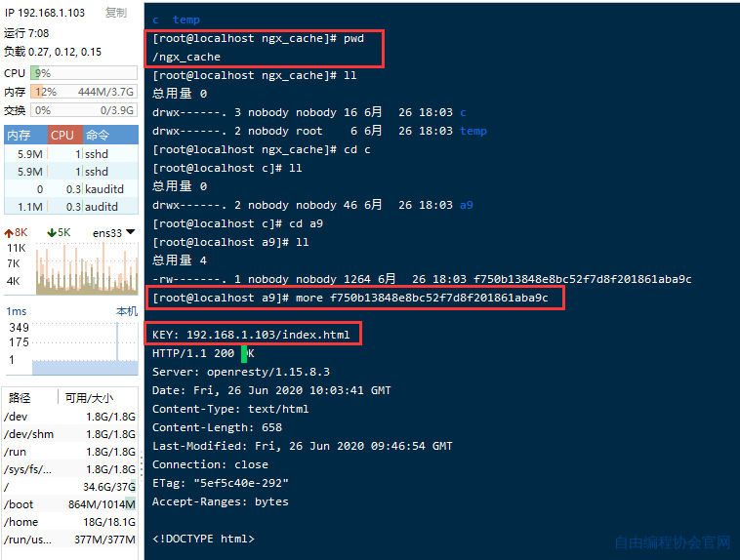This screenshot has width=740, height=560.
Task: Click the 可用/大小 column header
Action: coord(88,398)
